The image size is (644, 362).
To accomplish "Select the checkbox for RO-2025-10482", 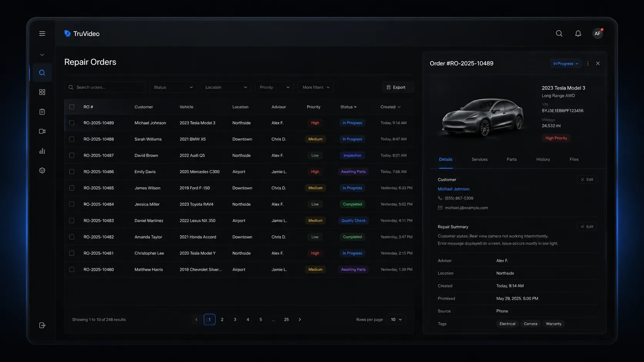I will point(72,237).
